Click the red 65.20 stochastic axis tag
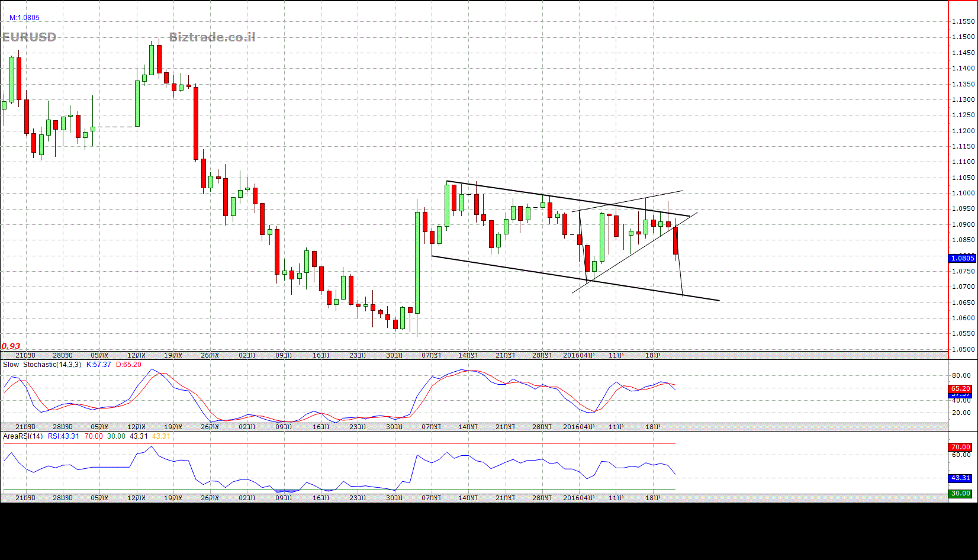This screenshot has height=560, width=978. tap(961, 388)
